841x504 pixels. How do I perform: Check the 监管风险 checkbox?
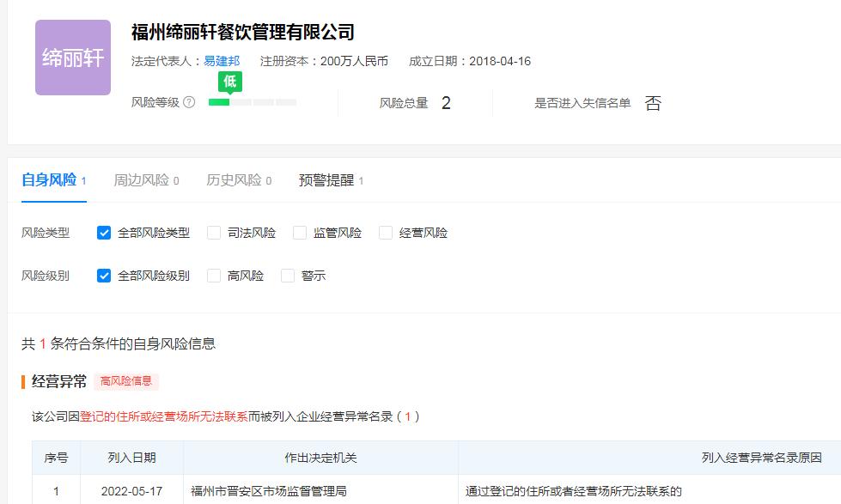click(x=300, y=233)
